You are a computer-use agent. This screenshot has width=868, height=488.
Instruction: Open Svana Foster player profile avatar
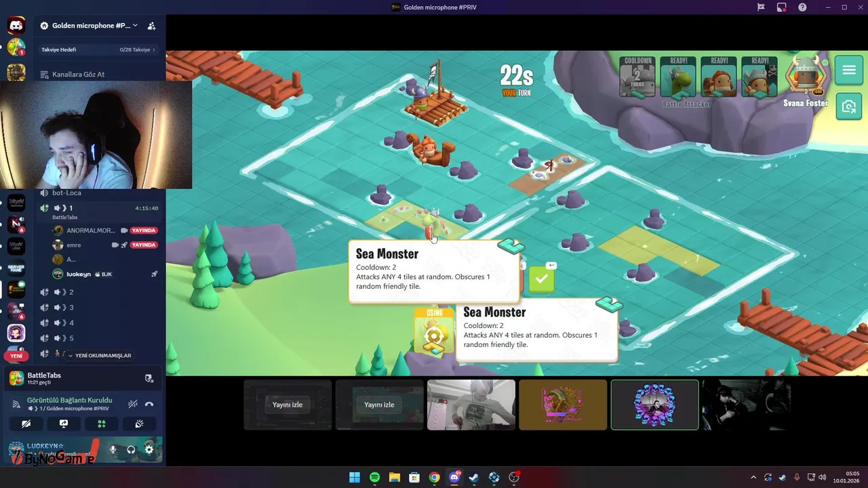pos(806,75)
